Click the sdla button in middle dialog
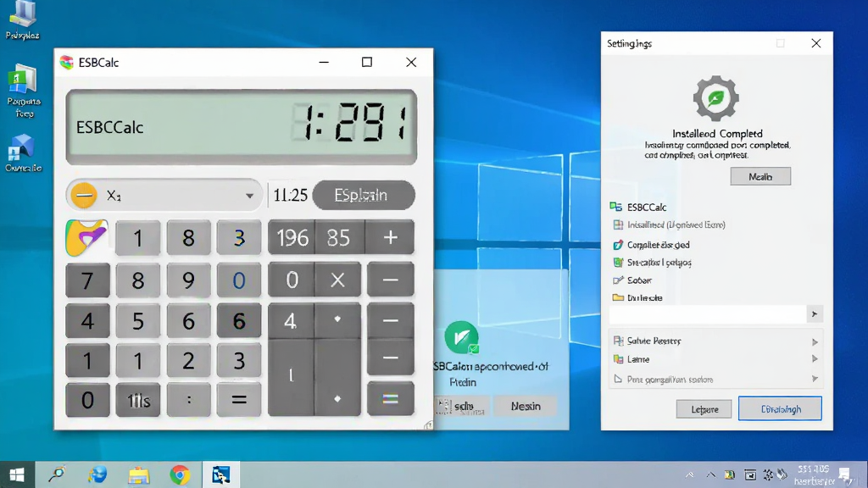 462,406
